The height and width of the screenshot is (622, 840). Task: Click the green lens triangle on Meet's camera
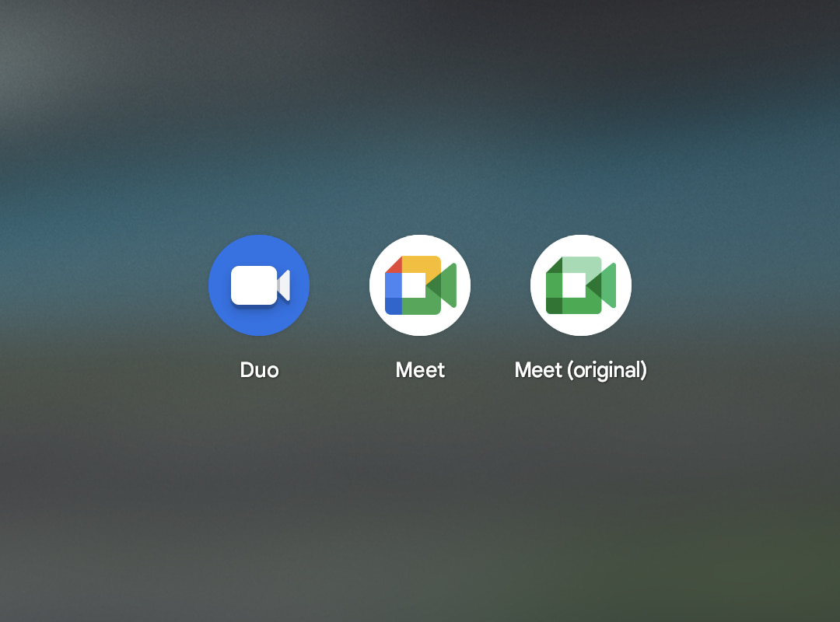(446, 285)
